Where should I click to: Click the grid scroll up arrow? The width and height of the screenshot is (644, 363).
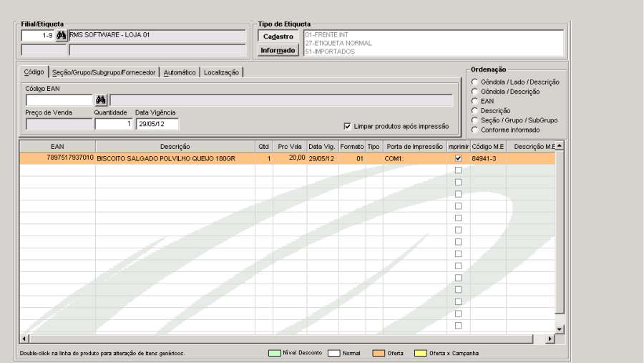click(x=560, y=145)
